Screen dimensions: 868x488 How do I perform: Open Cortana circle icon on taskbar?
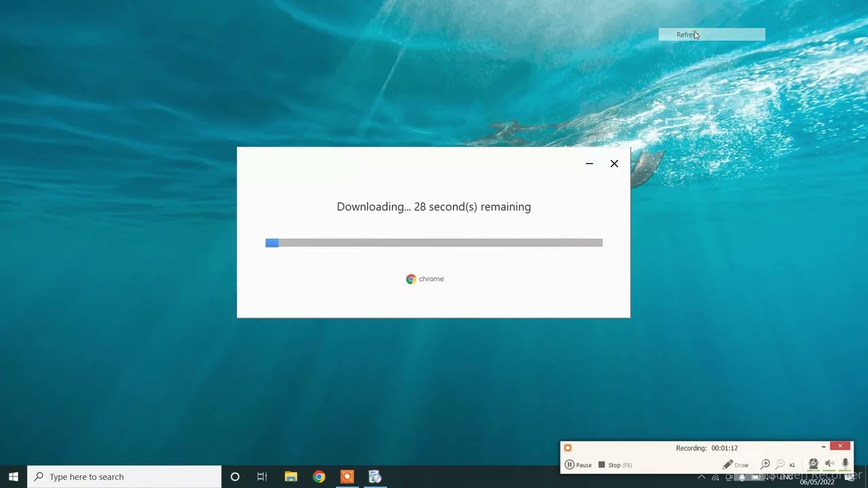tap(235, 476)
